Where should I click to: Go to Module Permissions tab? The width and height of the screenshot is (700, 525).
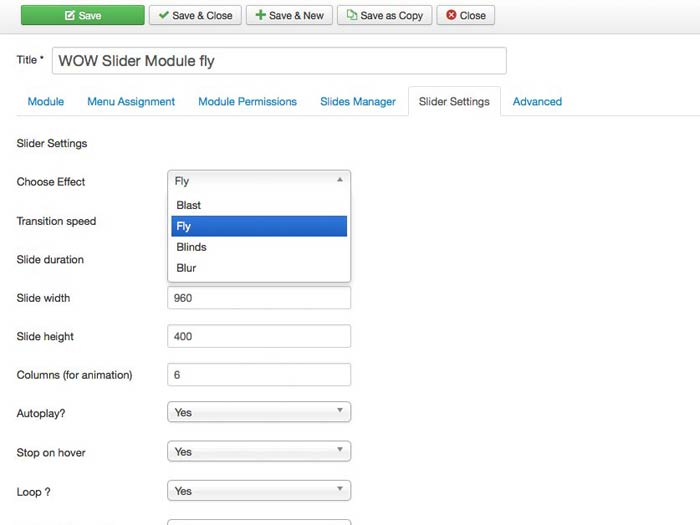pyautogui.click(x=247, y=101)
